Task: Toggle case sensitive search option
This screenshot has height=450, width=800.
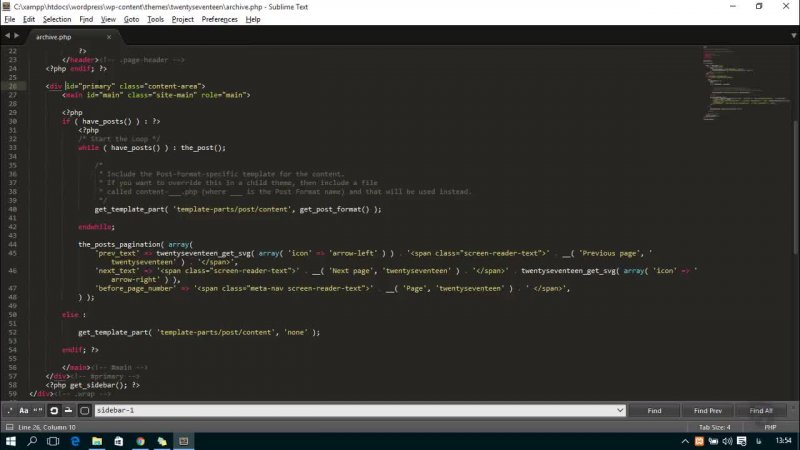Action: coord(24,411)
